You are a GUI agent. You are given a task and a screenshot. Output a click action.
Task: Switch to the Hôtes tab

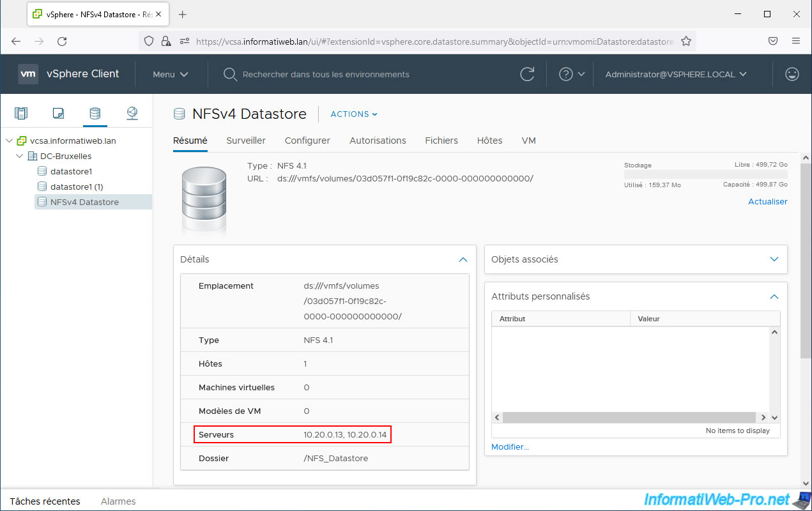[489, 141]
